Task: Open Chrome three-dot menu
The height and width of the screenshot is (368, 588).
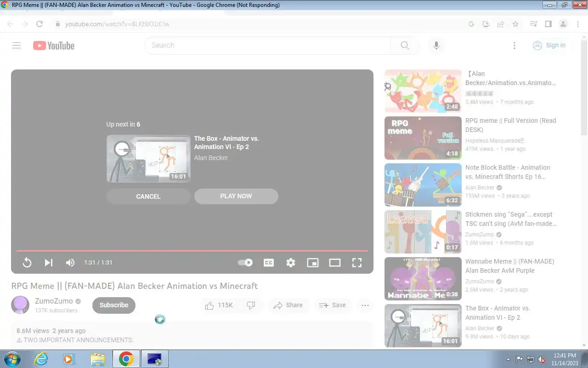Action: 578,24
